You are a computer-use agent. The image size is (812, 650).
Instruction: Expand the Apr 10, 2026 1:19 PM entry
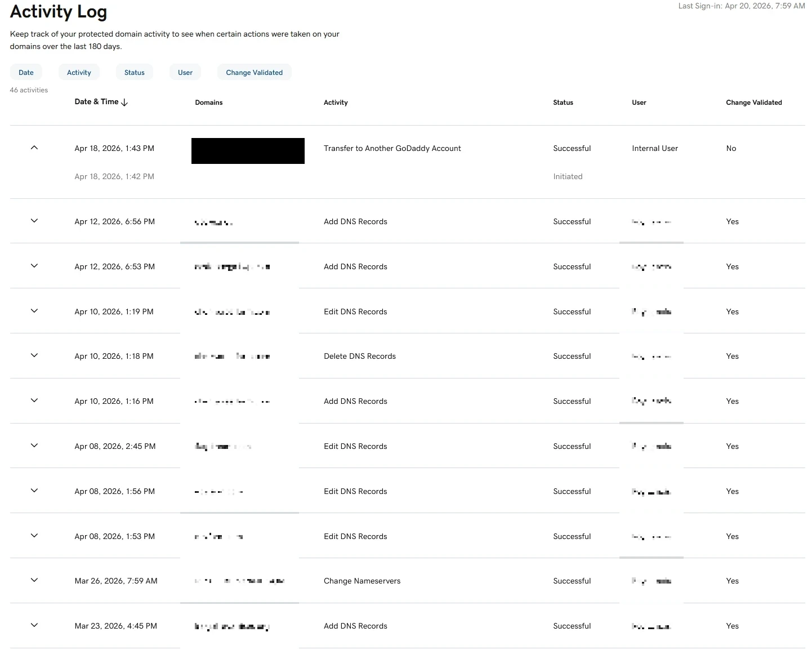point(34,311)
